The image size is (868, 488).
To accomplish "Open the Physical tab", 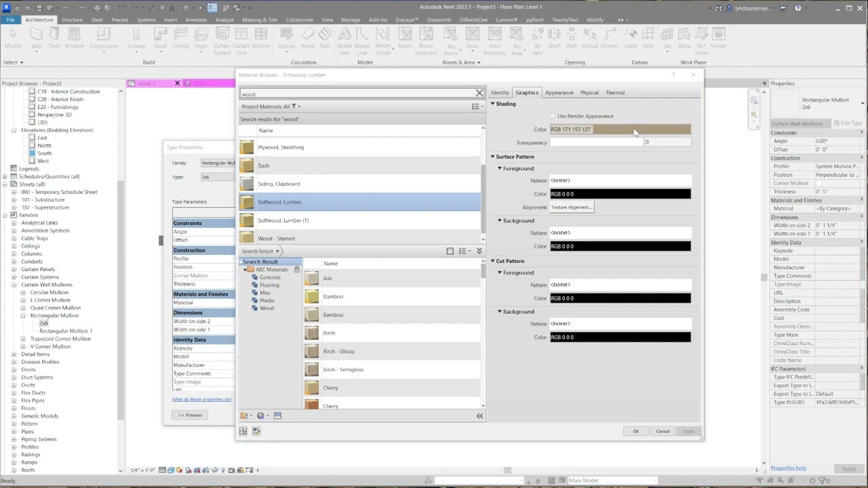I will 589,93.
